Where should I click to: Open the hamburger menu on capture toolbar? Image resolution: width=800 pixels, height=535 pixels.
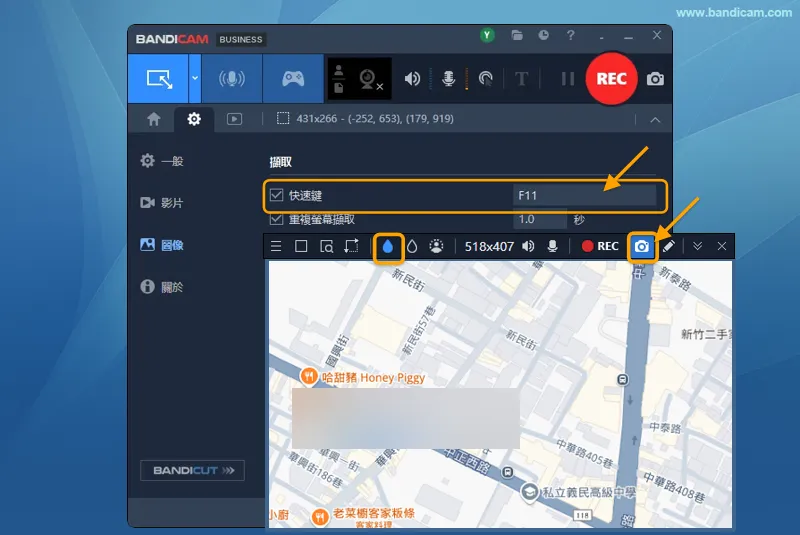276,246
